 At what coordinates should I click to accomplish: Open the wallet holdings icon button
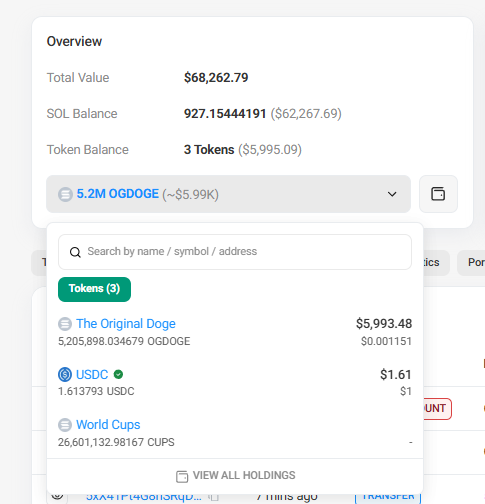coord(438,194)
